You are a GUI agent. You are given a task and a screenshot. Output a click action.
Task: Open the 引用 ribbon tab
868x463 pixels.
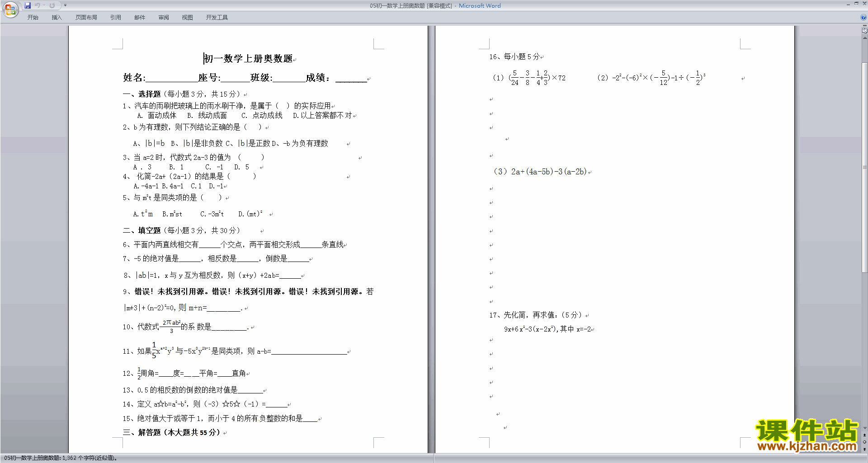pyautogui.click(x=116, y=18)
